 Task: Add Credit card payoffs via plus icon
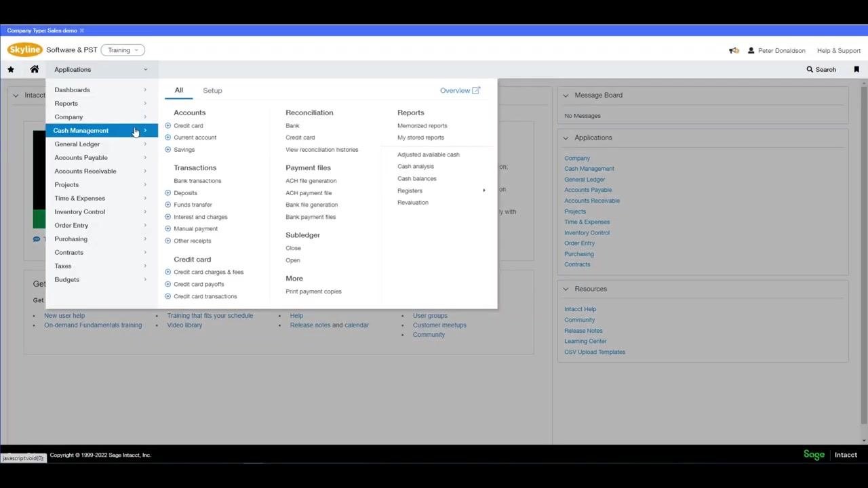coord(168,285)
